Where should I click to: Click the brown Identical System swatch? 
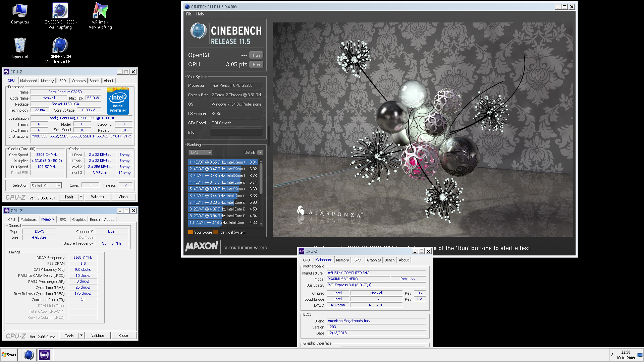click(x=216, y=232)
